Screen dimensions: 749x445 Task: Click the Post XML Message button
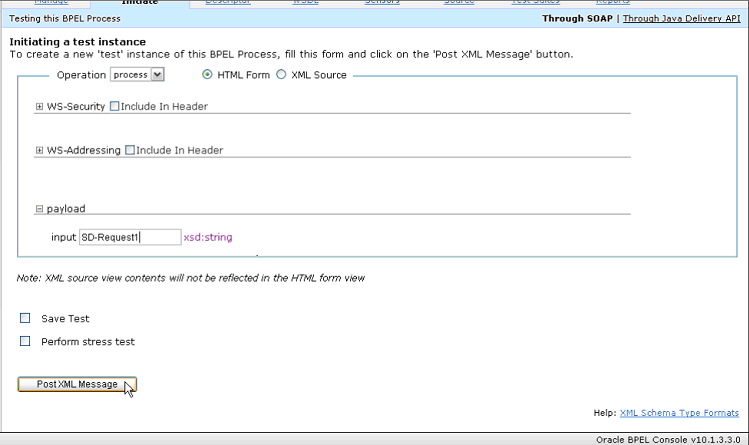coord(77,384)
